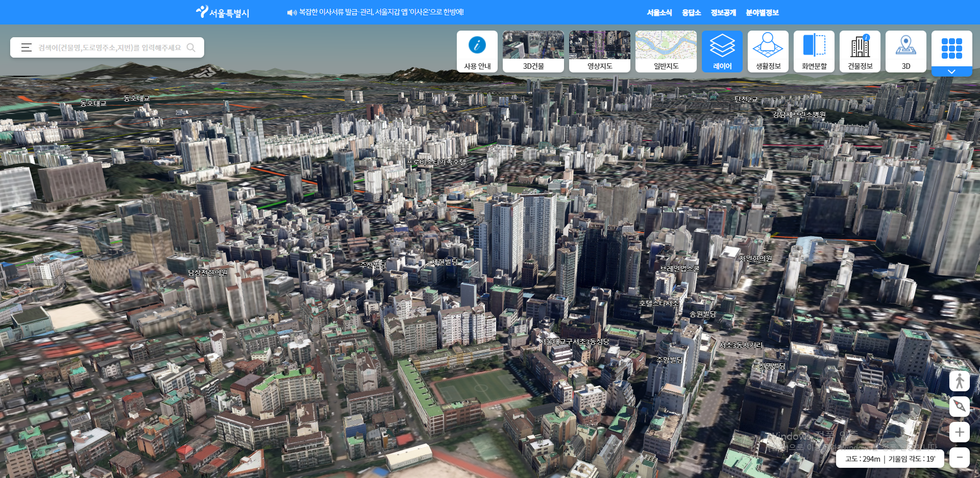Click the speaker icon beside the announcement
Image resolution: width=980 pixels, height=478 pixels.
[292, 13]
